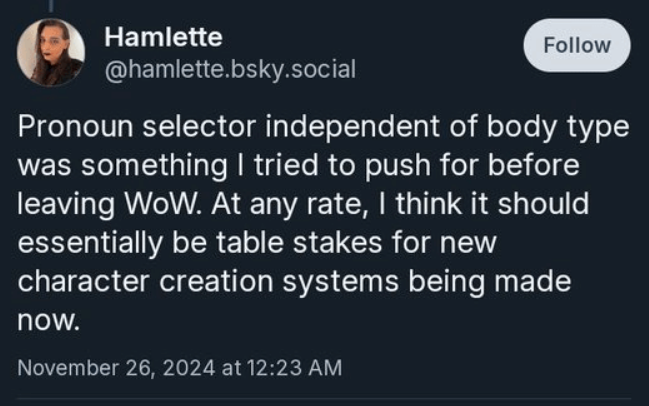
Task: Click the post line starting 'Pronoun selector'
Action: coord(318,129)
